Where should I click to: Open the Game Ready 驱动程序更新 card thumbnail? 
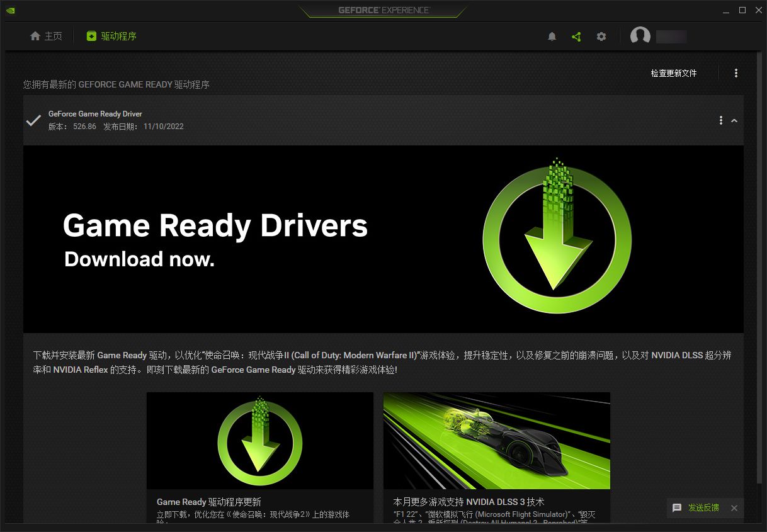pos(260,441)
